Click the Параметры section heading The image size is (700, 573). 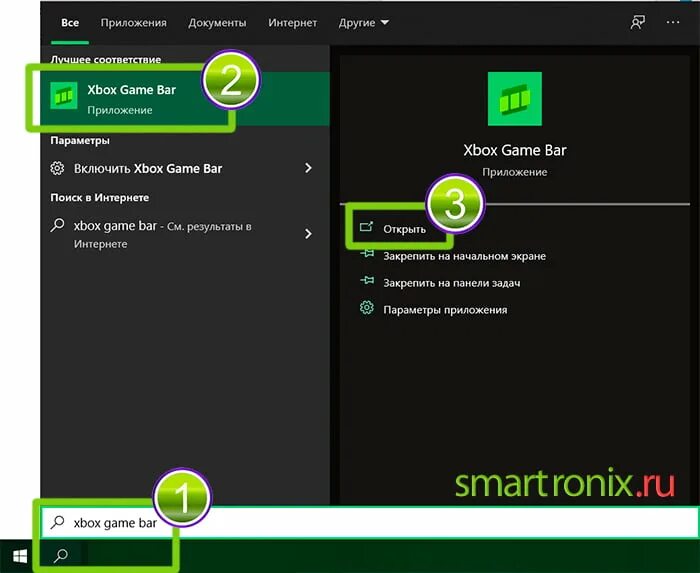pos(80,141)
